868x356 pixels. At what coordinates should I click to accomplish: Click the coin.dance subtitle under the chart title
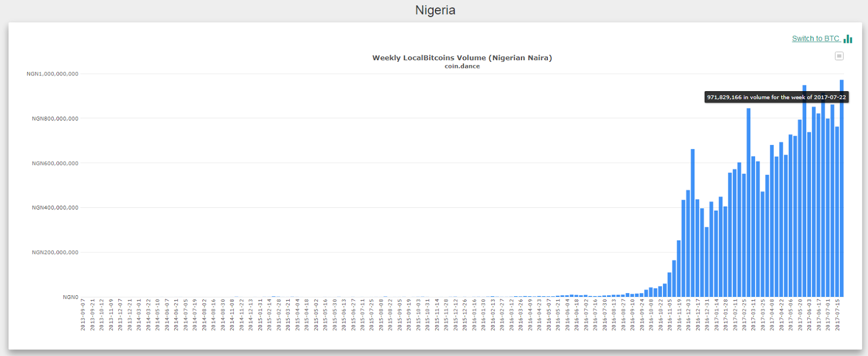[x=462, y=66]
